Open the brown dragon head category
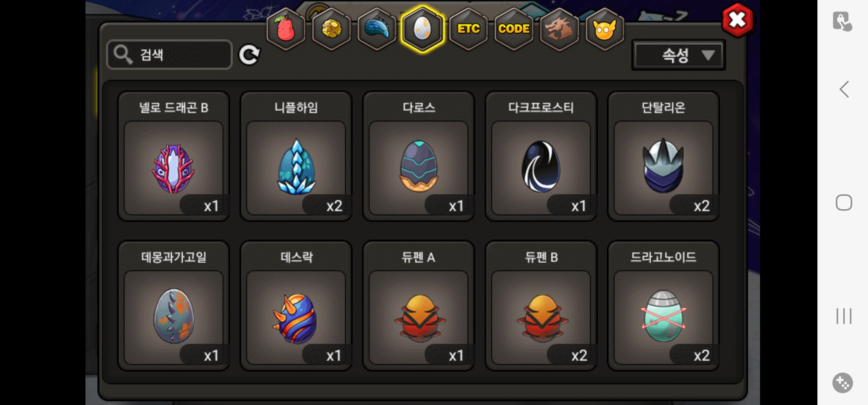This screenshot has width=868, height=405. pyautogui.click(x=559, y=29)
